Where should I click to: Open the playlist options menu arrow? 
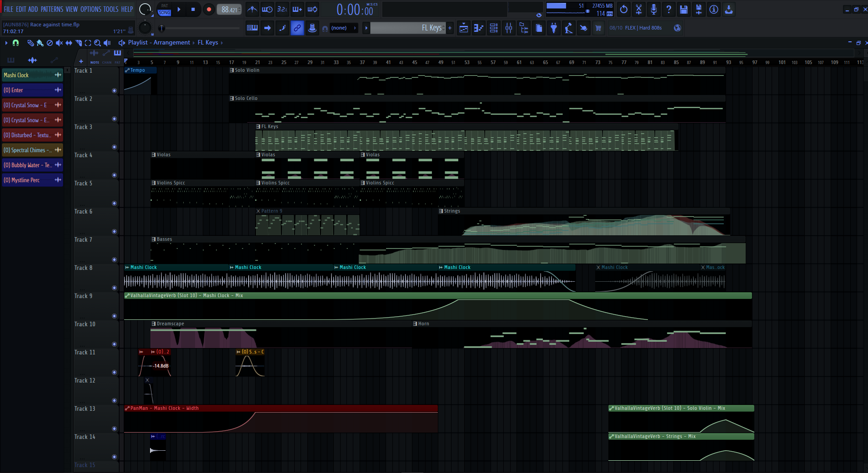[x=6, y=43]
